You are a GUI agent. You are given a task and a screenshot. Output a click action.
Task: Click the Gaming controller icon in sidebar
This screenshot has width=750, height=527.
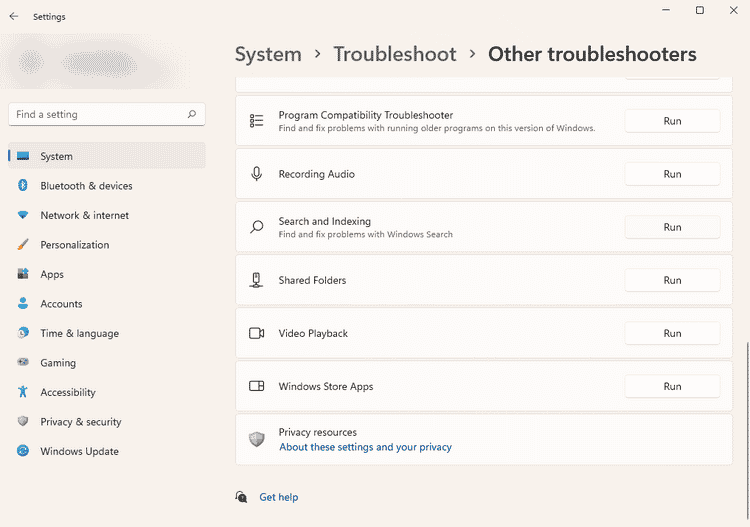[23, 363]
